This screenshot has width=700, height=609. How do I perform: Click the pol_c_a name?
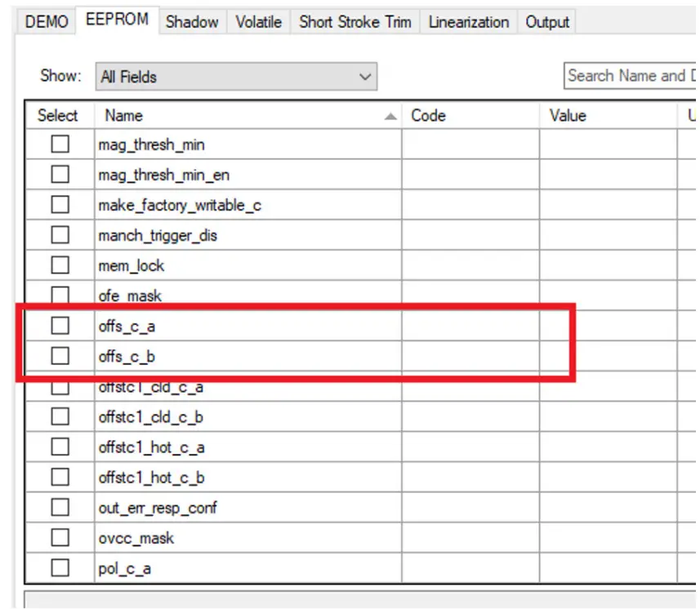[x=124, y=569]
